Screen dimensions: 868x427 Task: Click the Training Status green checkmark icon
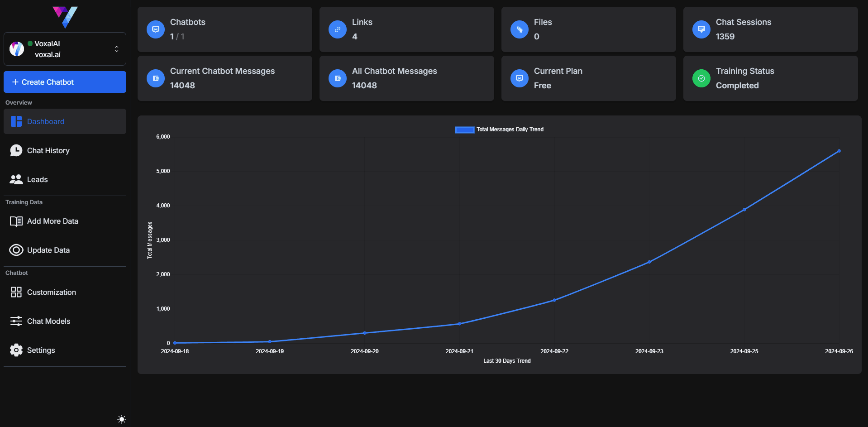[701, 78]
